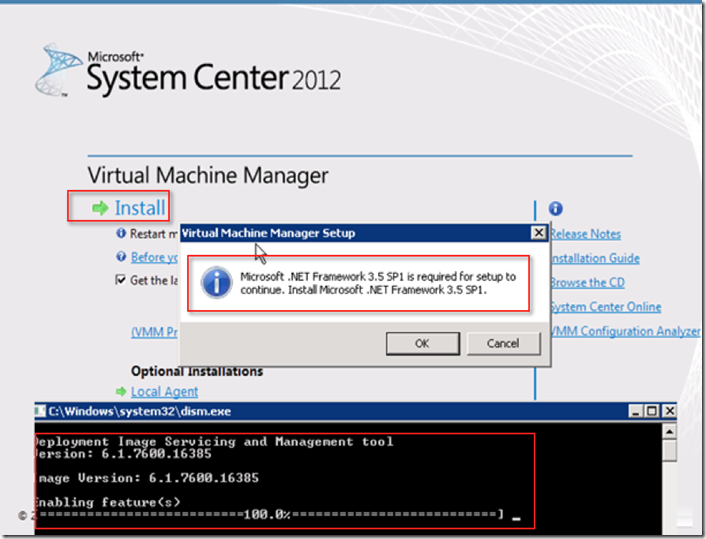This screenshot has height=539, width=706.
Task: Click the Install link
Action: [140, 208]
